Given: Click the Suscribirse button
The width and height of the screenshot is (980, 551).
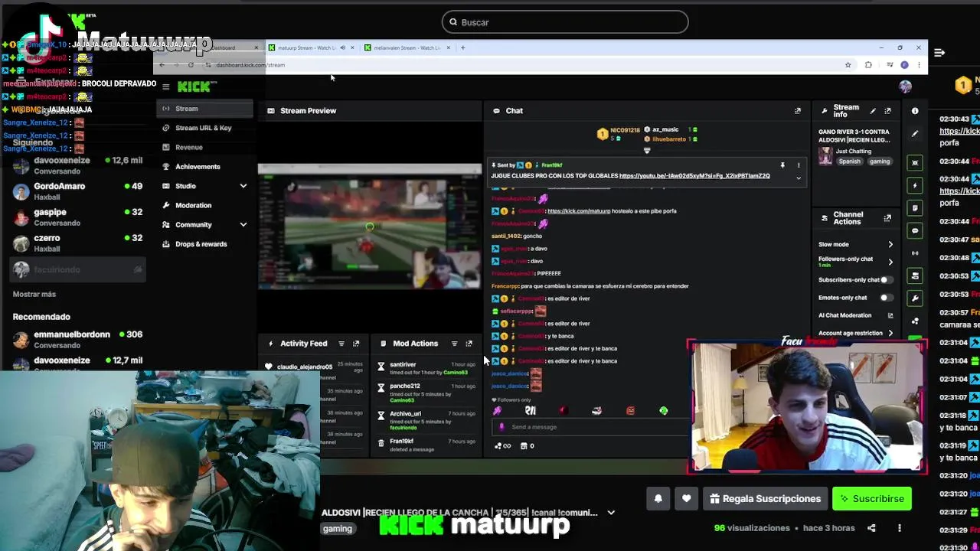Looking at the screenshot, I should pos(871,499).
